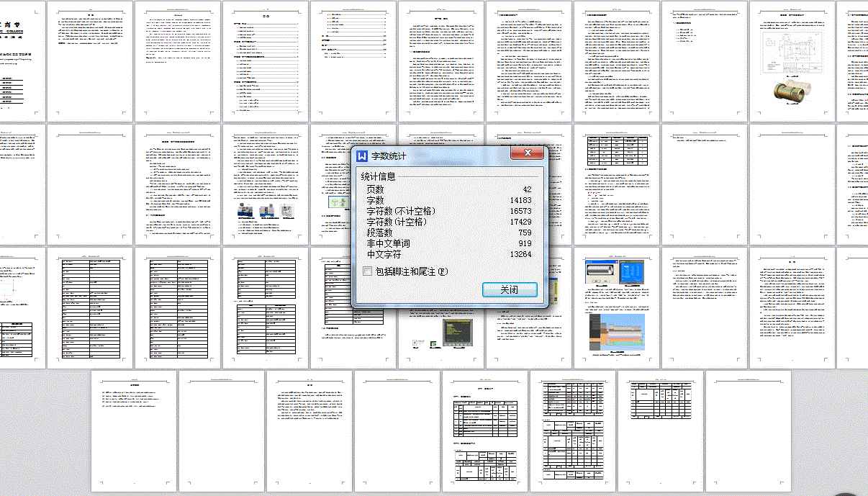
Task: Tick the 包括脚注和尾注 checkbox
Action: pyautogui.click(x=368, y=271)
